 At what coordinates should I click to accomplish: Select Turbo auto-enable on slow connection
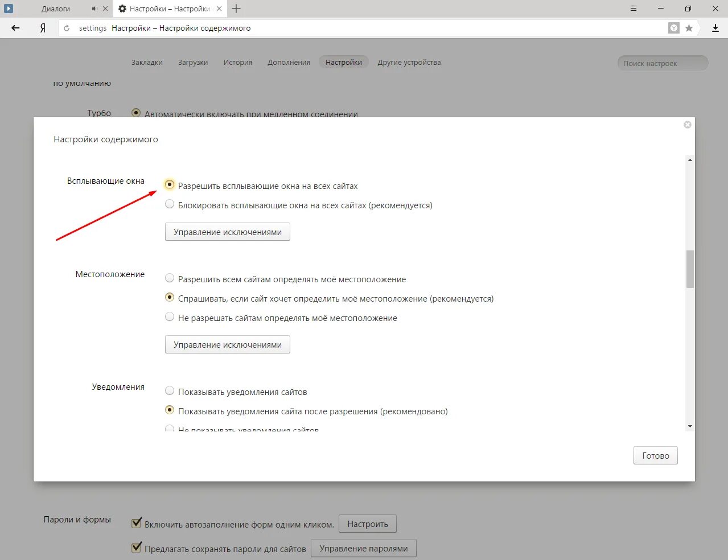(x=136, y=113)
